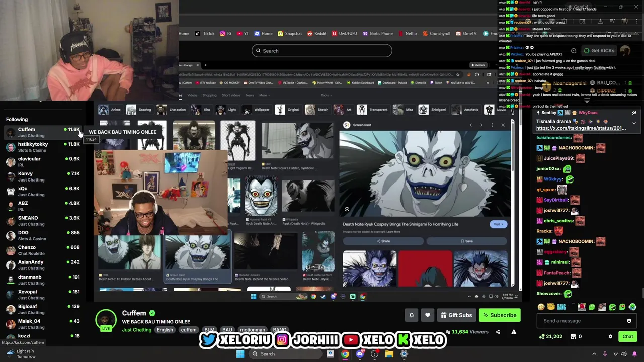Image resolution: width=644 pixels, height=362 pixels.
Task: Select Aesthetic image filter chip
Action: (x=465, y=110)
